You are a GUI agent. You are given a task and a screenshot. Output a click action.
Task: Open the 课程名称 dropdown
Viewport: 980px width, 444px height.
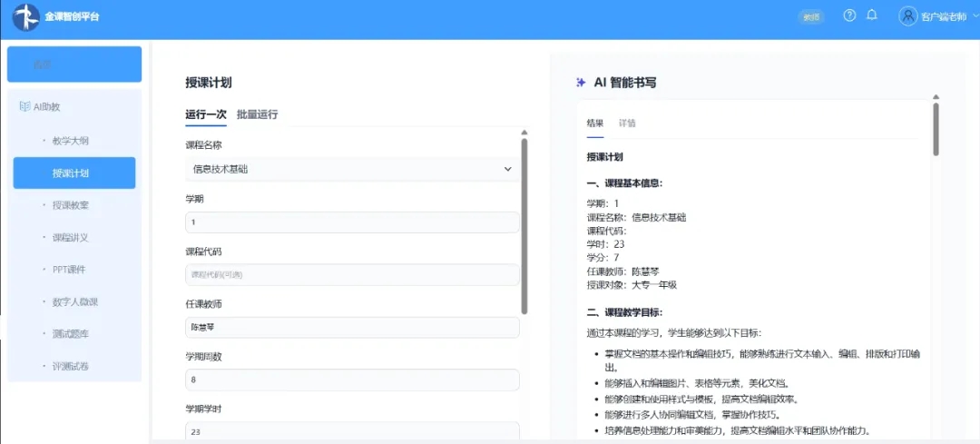[352, 169]
